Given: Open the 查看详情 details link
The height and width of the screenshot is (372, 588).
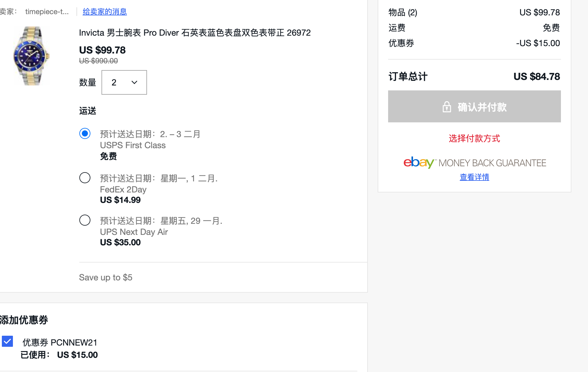Looking at the screenshot, I should click(474, 177).
